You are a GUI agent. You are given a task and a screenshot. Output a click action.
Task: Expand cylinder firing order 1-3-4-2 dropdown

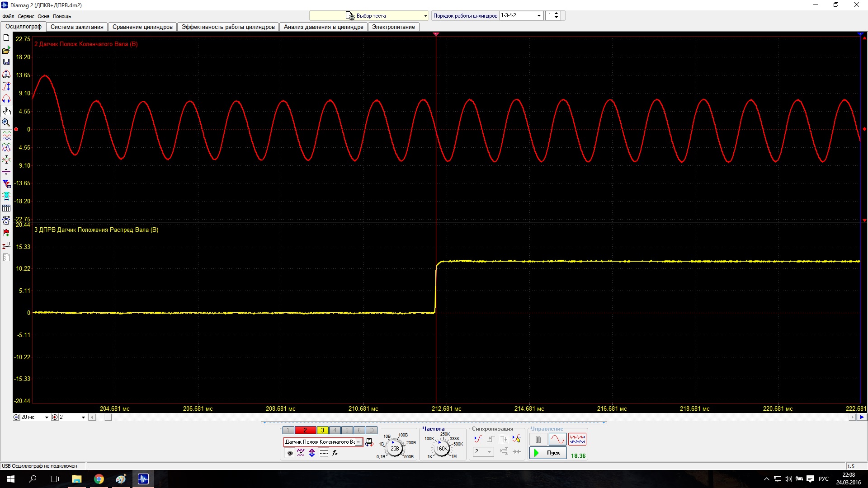pos(539,16)
